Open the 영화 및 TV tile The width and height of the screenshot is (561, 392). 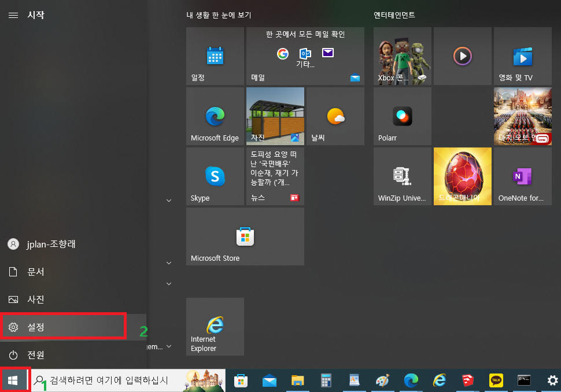[523, 56]
